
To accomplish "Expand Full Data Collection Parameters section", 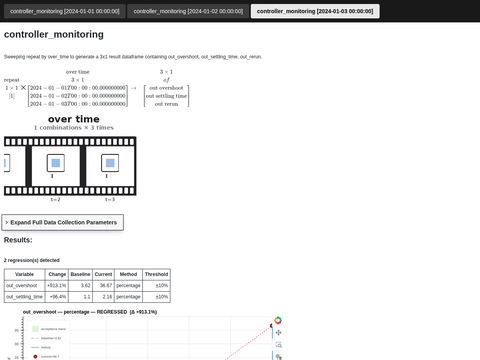I will pos(63,222).
